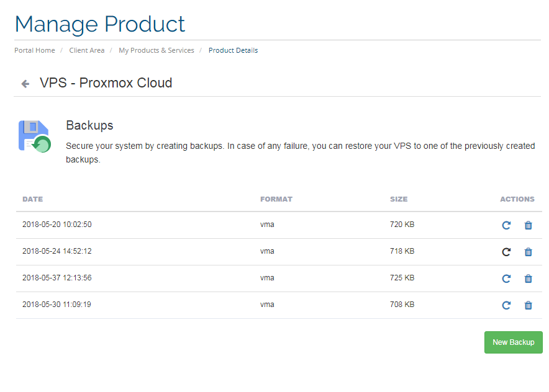Delete the 2018-05-30 11:09:19 backup

point(529,305)
